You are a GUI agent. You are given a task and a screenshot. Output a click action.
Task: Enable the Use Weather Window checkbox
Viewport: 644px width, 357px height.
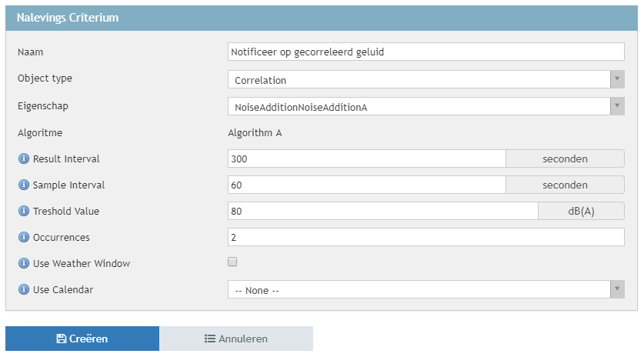click(232, 262)
